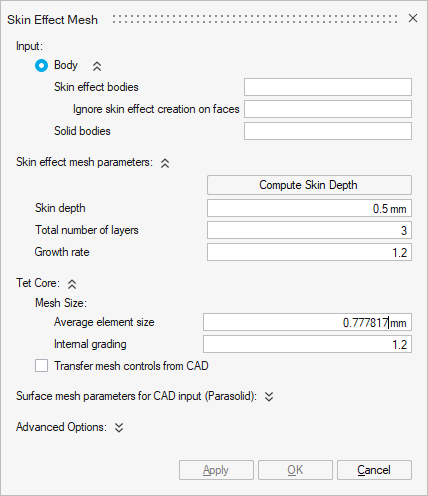Select the Solid bodies input field
Viewport: 428px width, 496px height.
point(328,131)
